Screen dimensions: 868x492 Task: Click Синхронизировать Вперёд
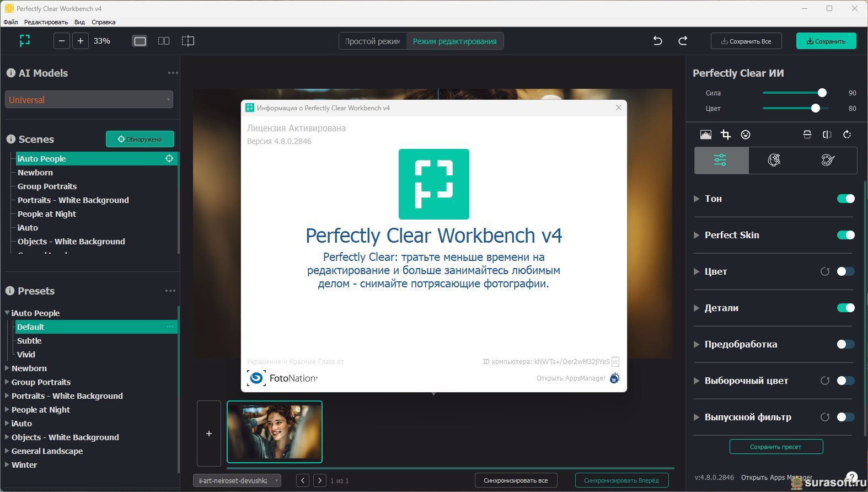pos(621,480)
